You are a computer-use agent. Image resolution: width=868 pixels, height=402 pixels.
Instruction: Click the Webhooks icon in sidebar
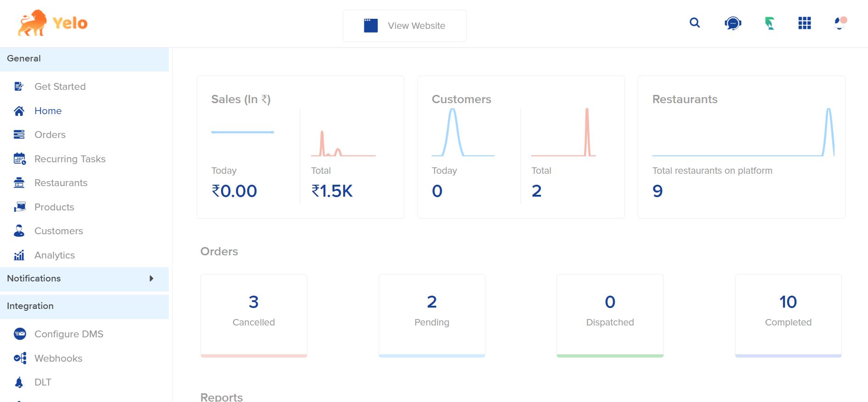[20, 358]
